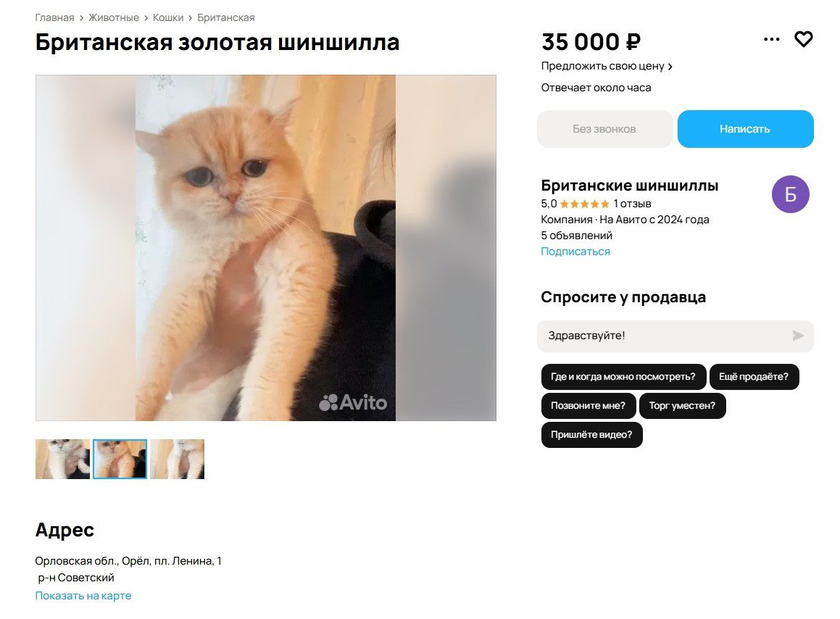Navigate to 'Кошки' breadcrumb
This screenshot has width=840, height=619.
(x=168, y=17)
